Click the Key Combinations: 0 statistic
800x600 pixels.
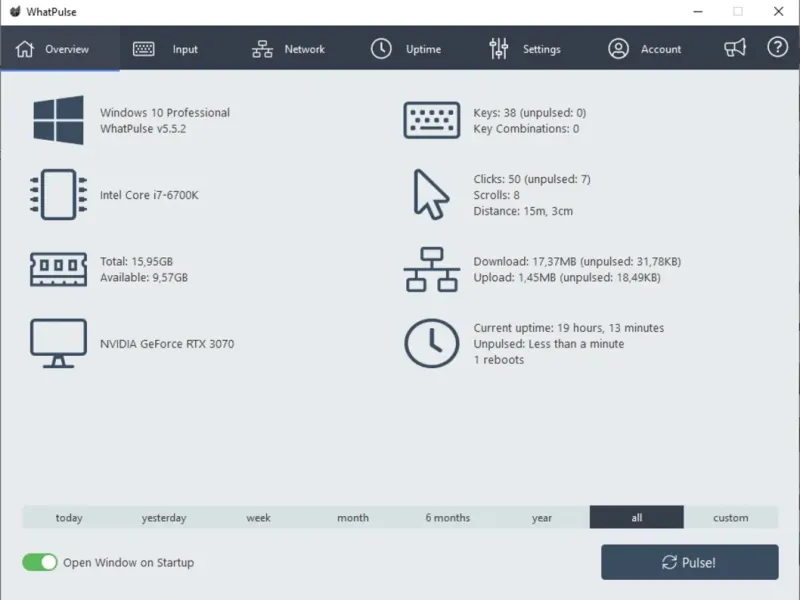[x=526, y=129]
